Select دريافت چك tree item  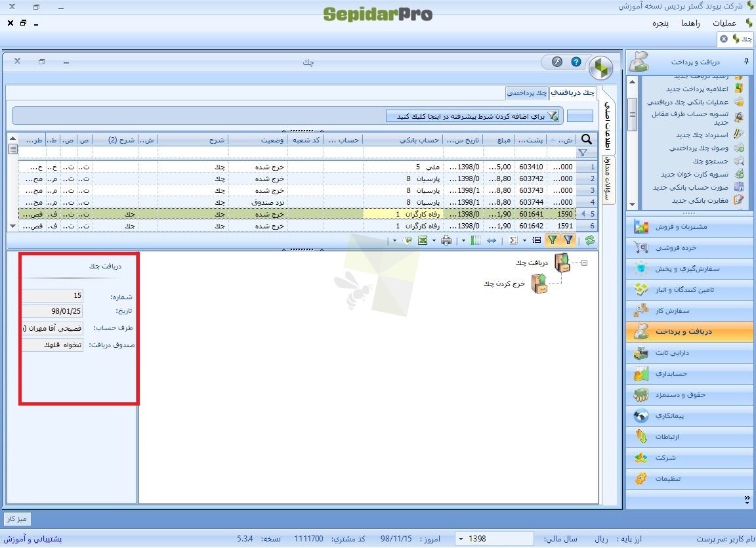pos(532,263)
